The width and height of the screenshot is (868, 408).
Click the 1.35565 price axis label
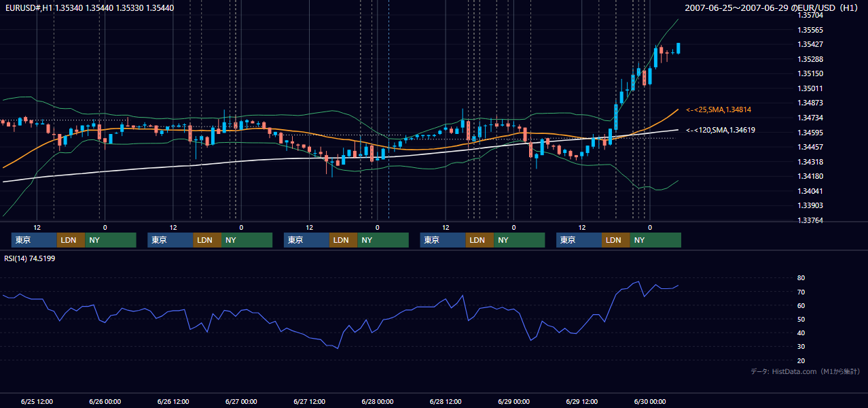pos(810,30)
